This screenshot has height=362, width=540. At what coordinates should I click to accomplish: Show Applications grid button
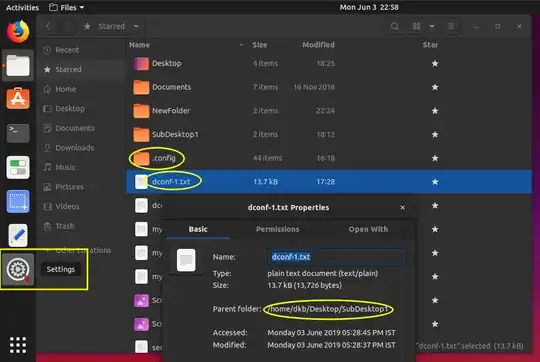[18, 345]
